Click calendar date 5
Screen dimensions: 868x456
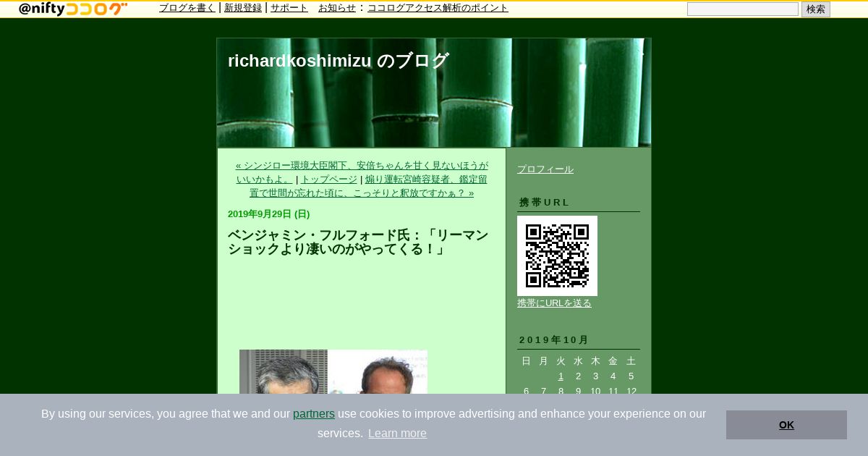click(x=631, y=376)
